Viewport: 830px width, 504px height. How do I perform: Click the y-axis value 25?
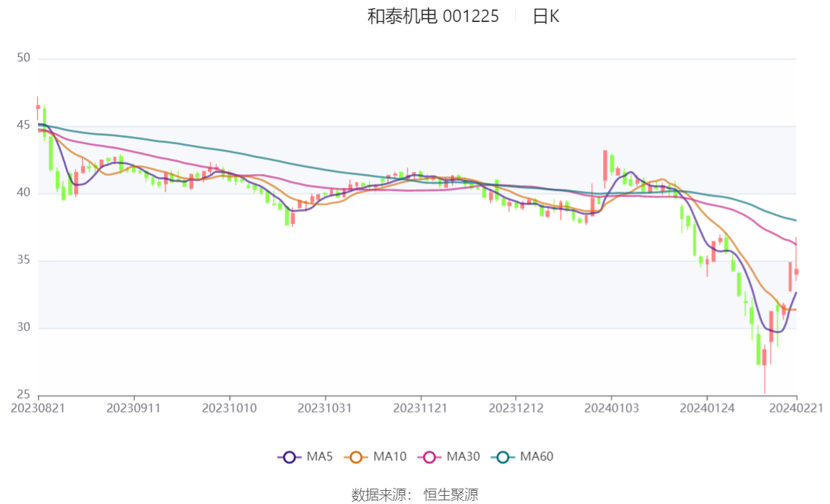(23, 394)
